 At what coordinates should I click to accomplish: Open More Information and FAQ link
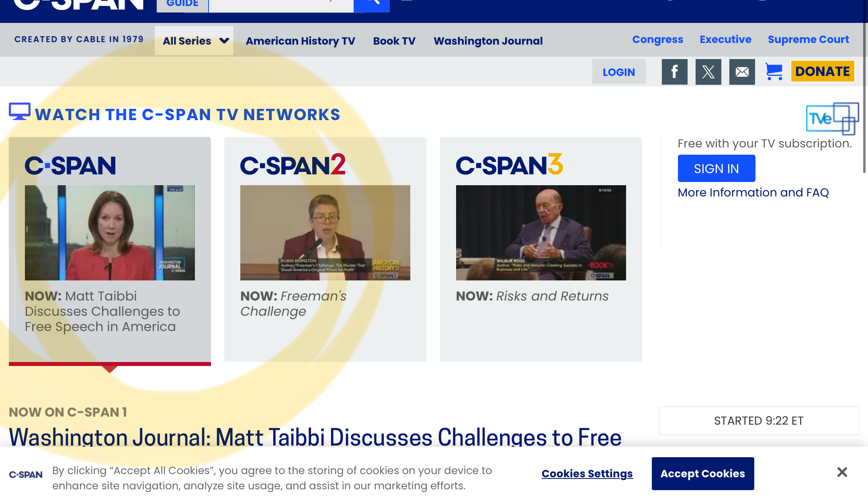753,192
